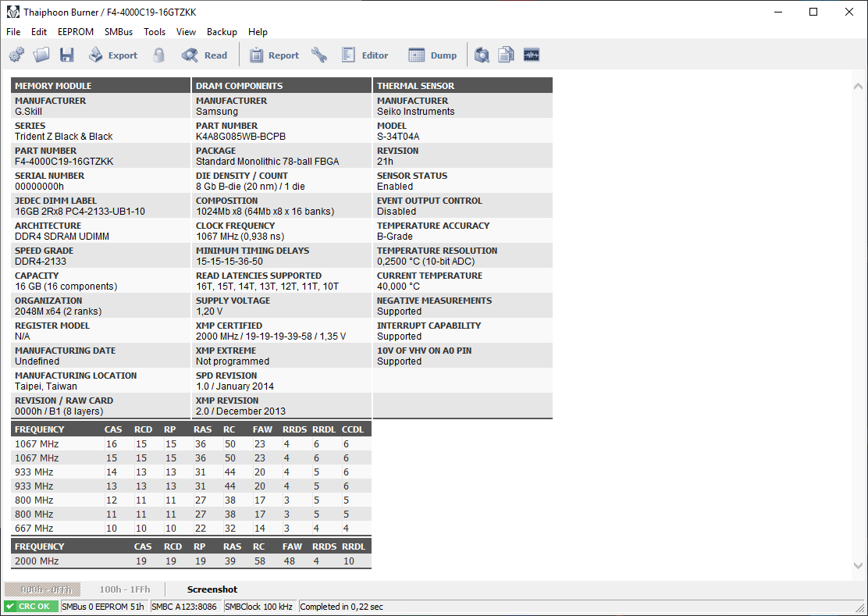This screenshot has height=616, width=868.
Task: Click SMBClock 100 kHz status field
Action: [x=260, y=607]
